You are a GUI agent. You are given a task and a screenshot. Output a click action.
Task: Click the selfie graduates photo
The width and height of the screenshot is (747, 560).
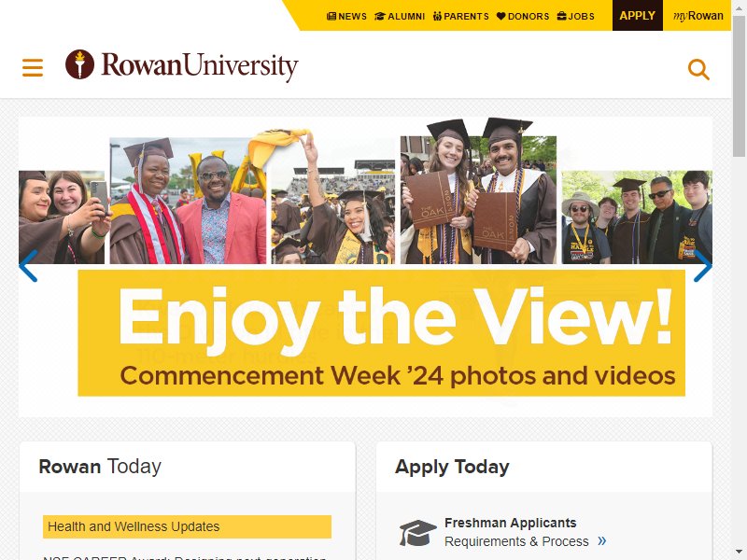point(62,217)
